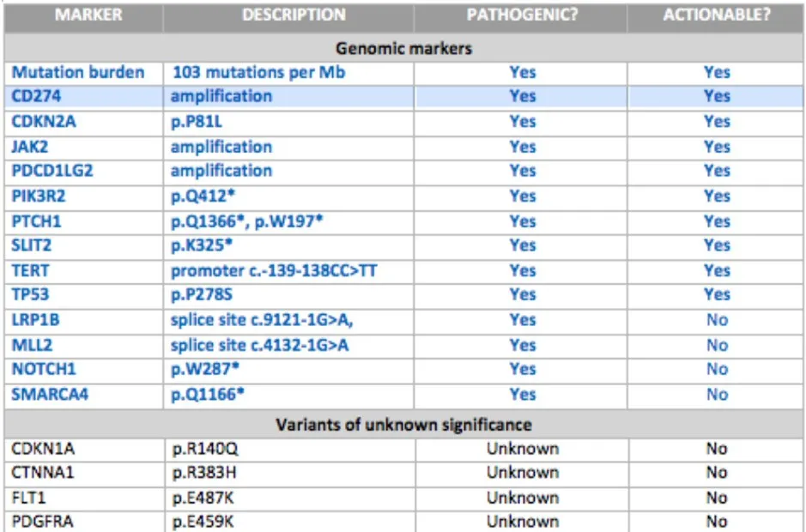806x532 pixels.
Task: Select 'amplification' in the CD274 row
Action: [221, 96]
